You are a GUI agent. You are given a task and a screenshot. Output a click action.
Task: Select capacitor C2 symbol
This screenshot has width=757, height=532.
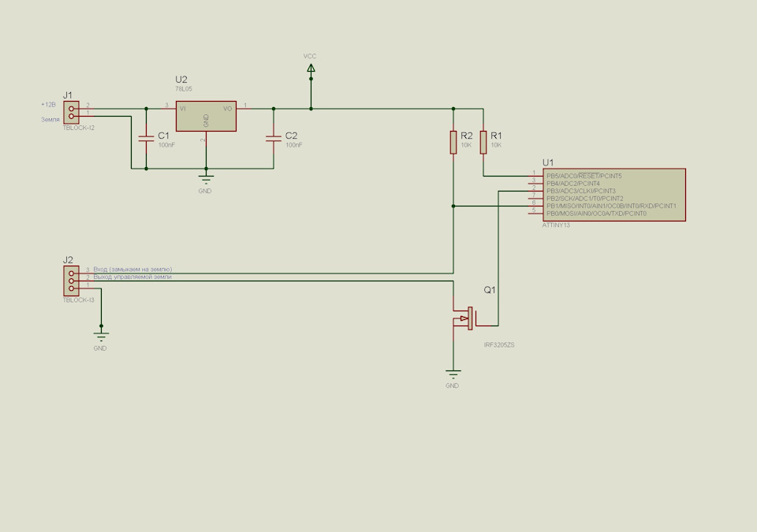tap(274, 139)
